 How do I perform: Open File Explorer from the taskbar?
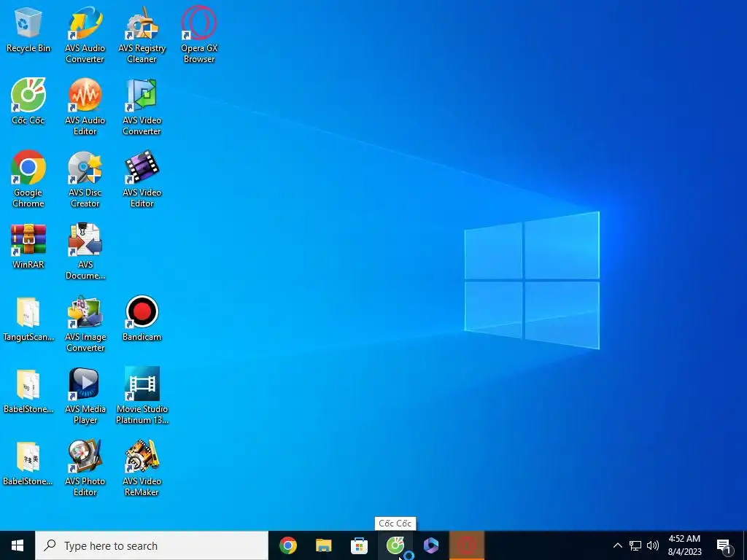click(x=323, y=545)
